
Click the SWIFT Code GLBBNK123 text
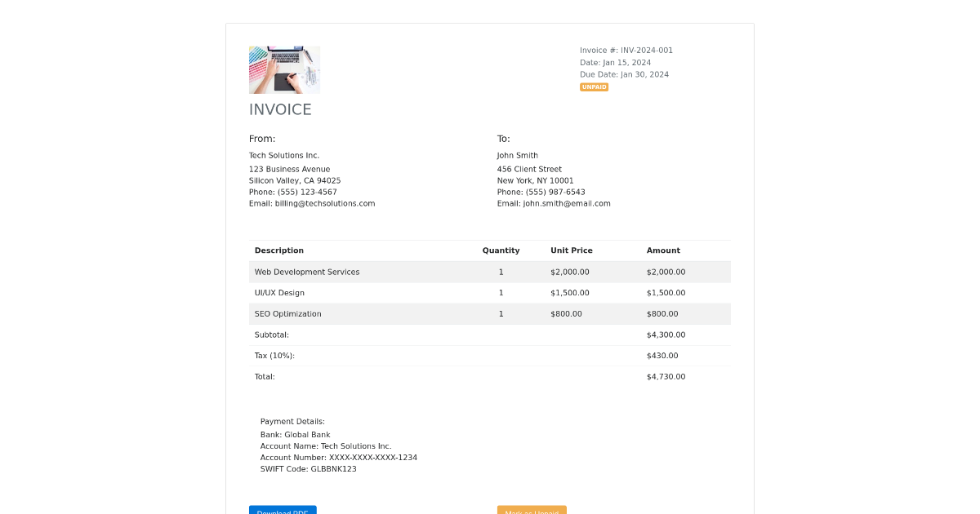308,469
